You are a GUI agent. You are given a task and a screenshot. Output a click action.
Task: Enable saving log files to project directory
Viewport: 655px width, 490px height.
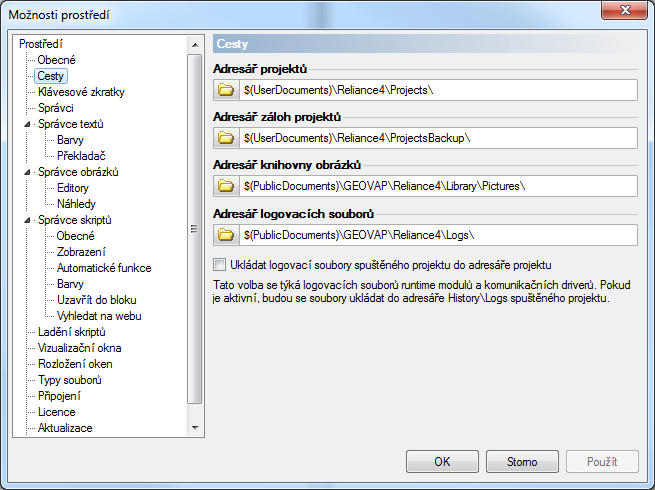(220, 265)
